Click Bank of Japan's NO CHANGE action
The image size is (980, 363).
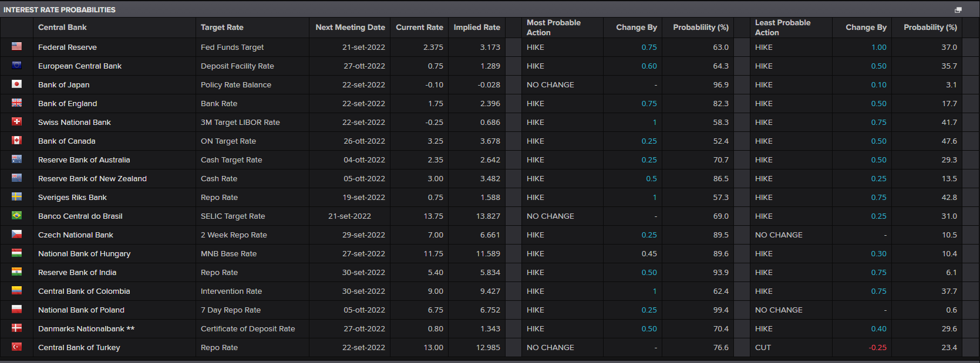click(550, 85)
